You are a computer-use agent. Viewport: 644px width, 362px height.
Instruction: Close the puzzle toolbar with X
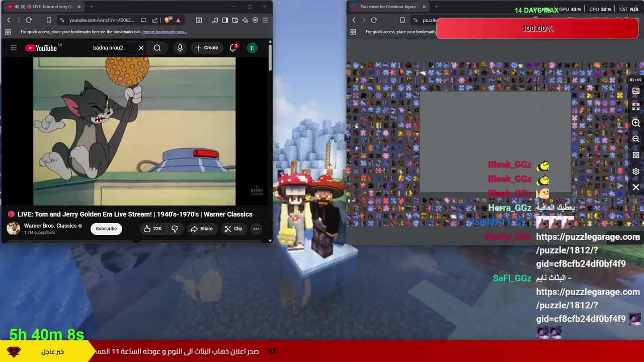(636, 188)
